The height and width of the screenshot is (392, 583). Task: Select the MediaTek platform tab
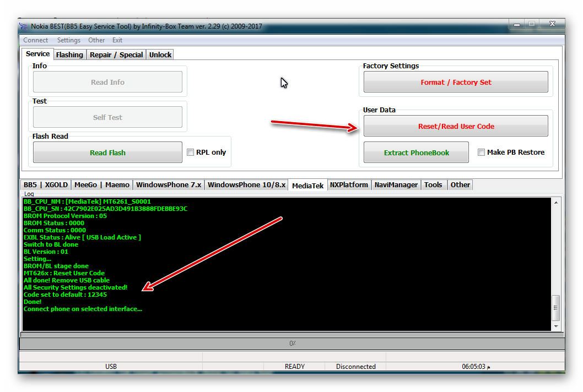(308, 186)
